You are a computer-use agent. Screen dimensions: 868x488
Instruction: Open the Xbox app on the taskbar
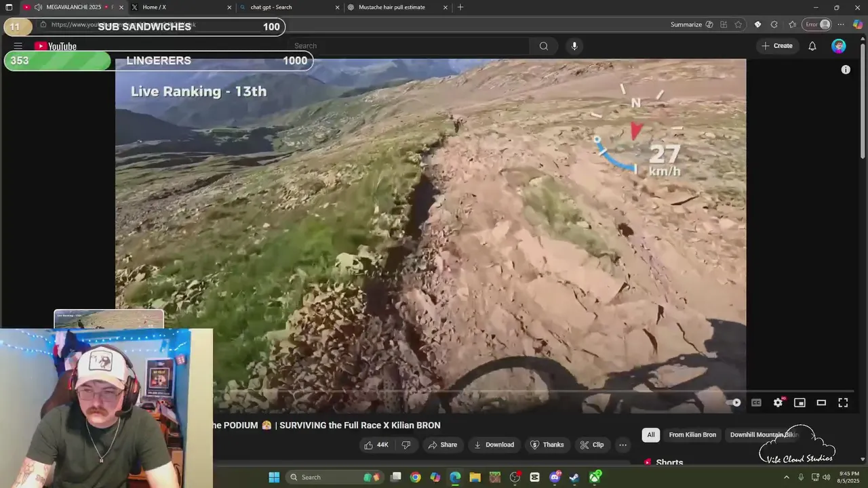coord(595,477)
